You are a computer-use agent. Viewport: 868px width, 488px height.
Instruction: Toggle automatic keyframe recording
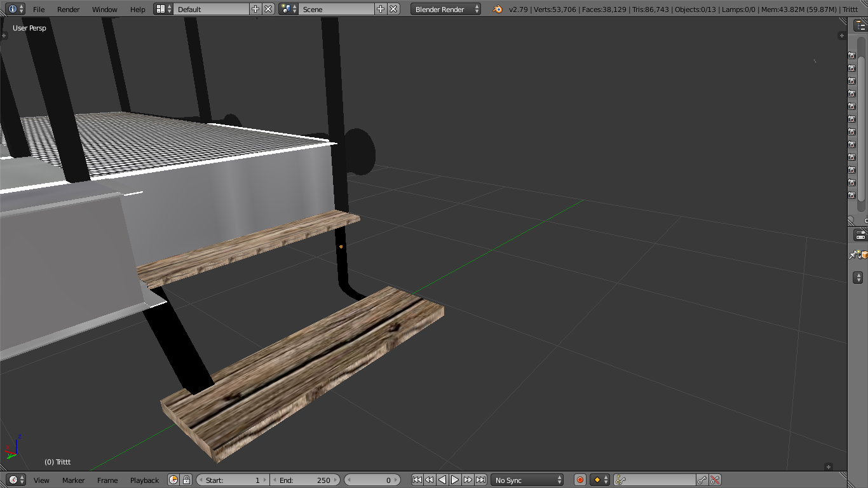pos(580,480)
